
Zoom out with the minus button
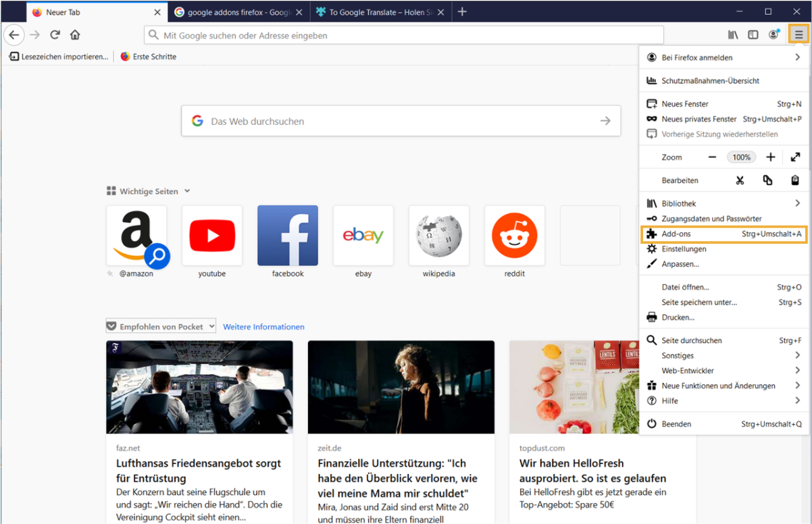712,157
